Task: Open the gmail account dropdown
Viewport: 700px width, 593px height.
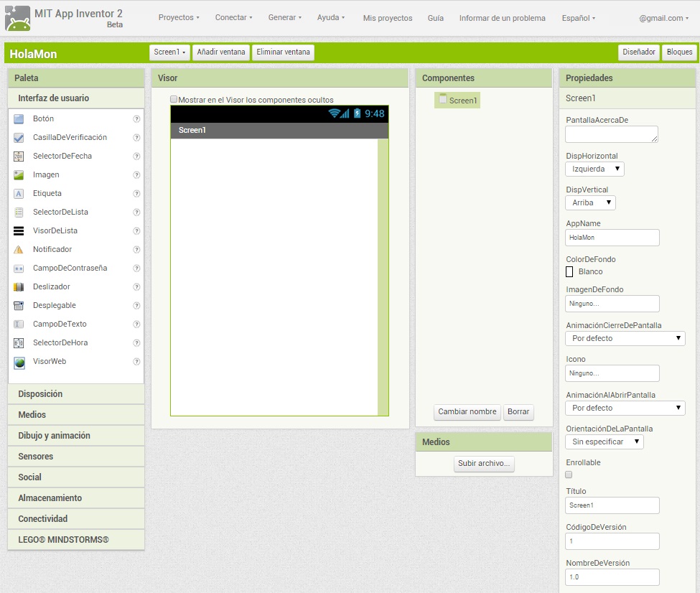Action: click(x=663, y=18)
